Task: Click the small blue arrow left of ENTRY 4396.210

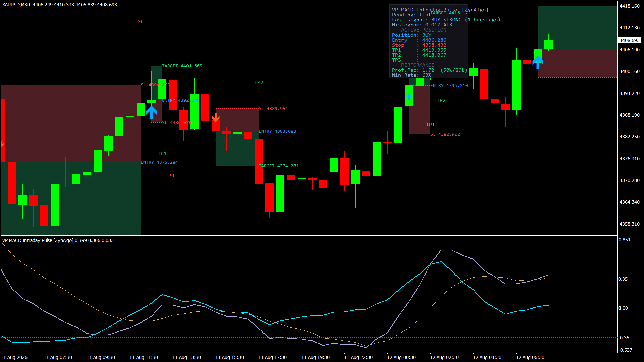Action: click(409, 97)
